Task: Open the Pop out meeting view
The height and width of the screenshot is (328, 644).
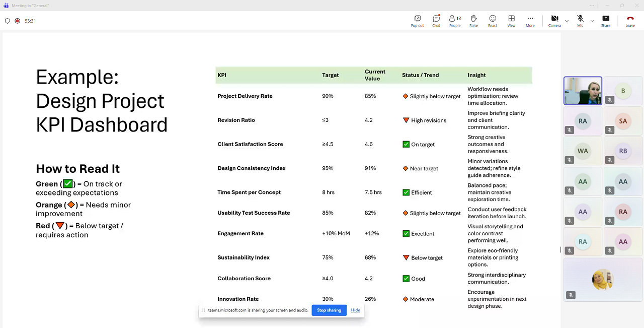Action: pos(417,21)
